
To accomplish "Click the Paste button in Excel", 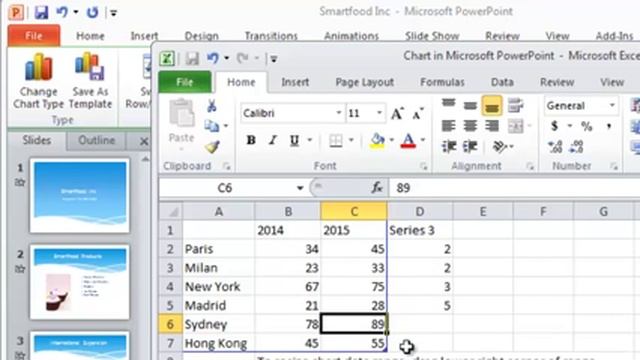I will pos(181,121).
